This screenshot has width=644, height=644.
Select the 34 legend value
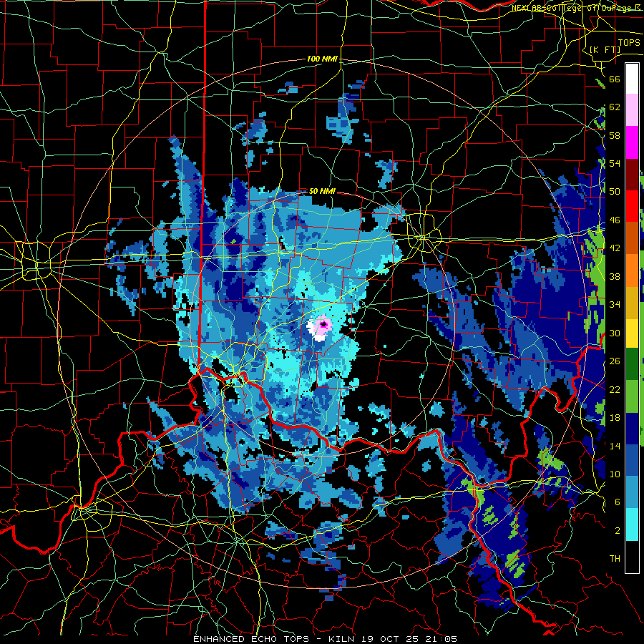point(615,305)
